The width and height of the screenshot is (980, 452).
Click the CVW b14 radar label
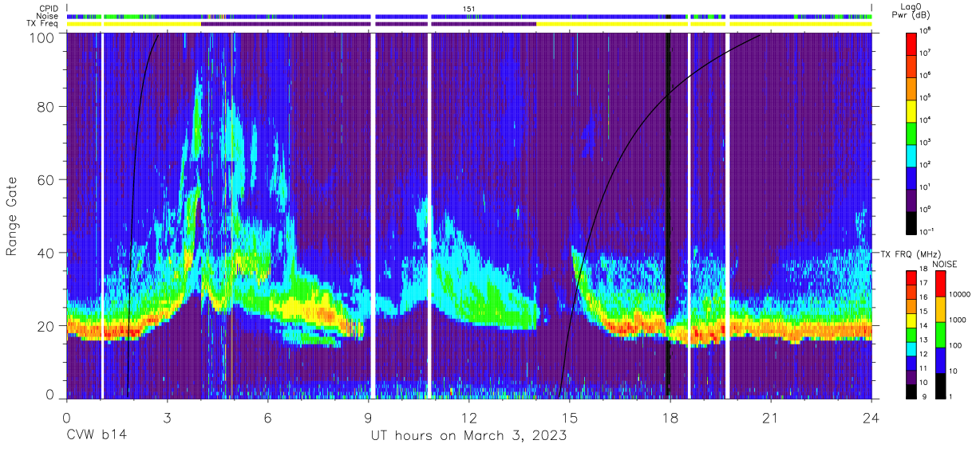tap(97, 435)
